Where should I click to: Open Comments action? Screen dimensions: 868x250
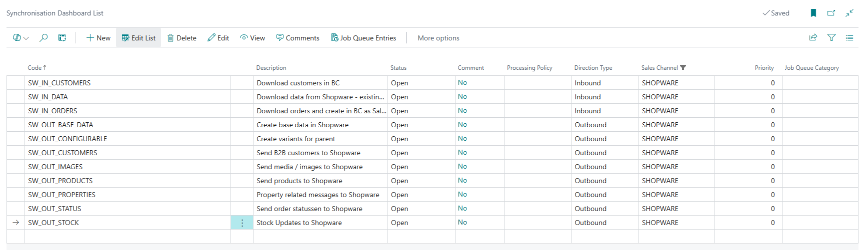tap(298, 38)
